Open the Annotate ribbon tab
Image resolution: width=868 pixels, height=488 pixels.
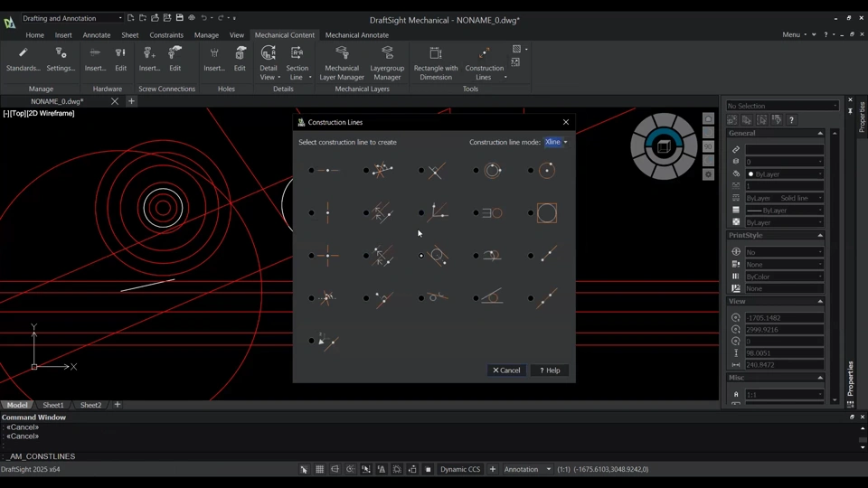pyautogui.click(x=97, y=35)
